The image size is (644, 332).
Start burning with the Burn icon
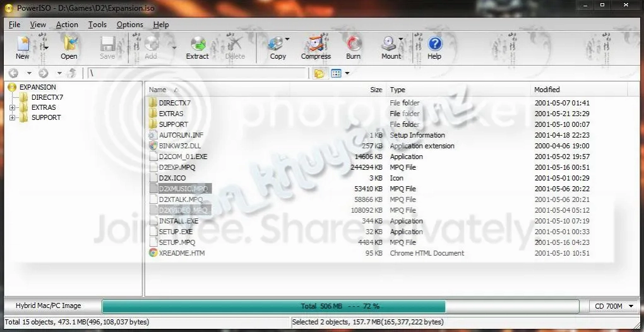click(354, 43)
